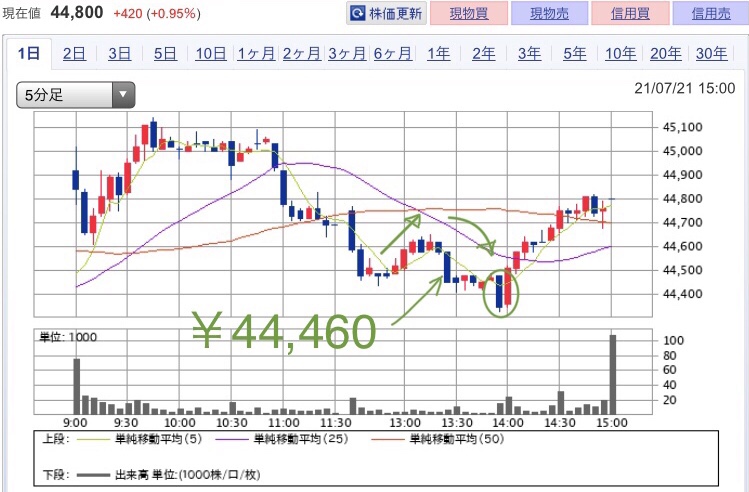Show the 5年 chart
The height and width of the screenshot is (492, 749).
tap(575, 53)
